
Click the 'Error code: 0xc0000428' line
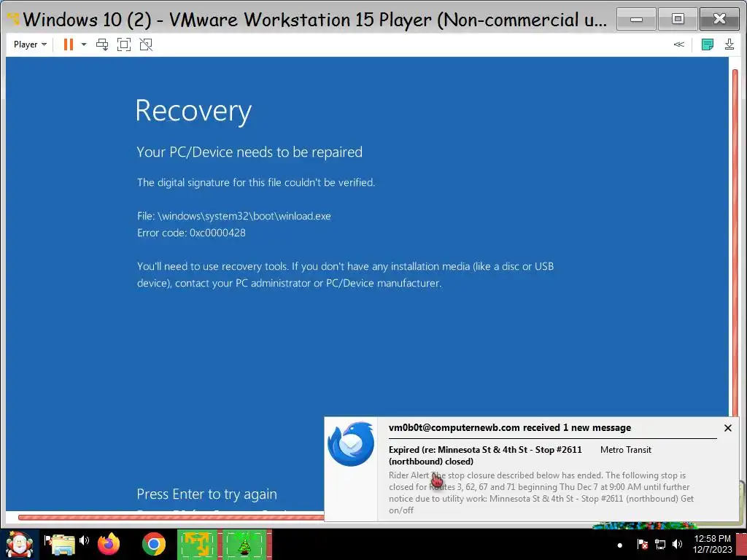192,233
